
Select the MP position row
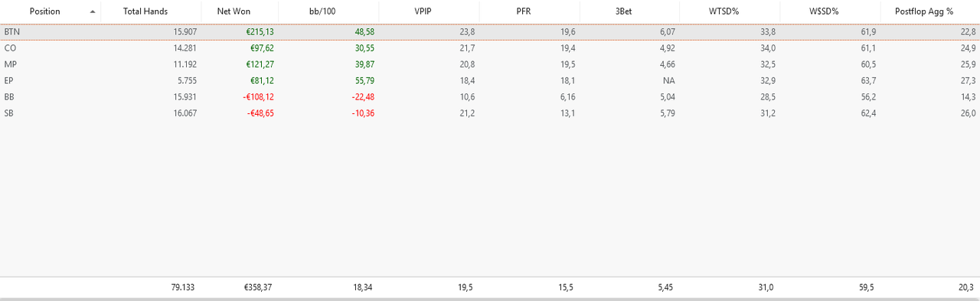(x=490, y=64)
